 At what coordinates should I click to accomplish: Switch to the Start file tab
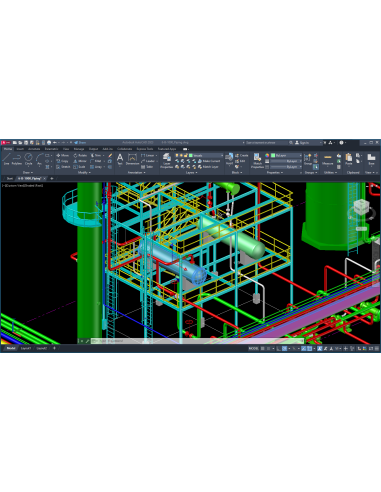[10, 178]
